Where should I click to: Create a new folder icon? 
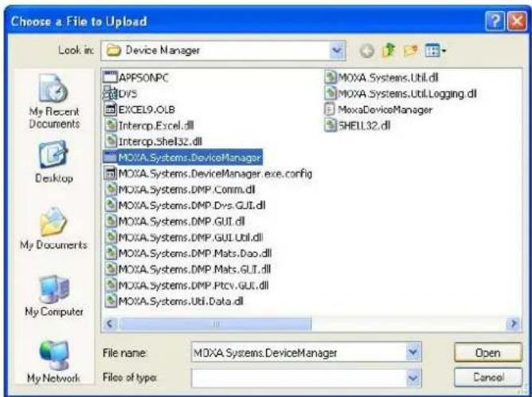coord(410,51)
